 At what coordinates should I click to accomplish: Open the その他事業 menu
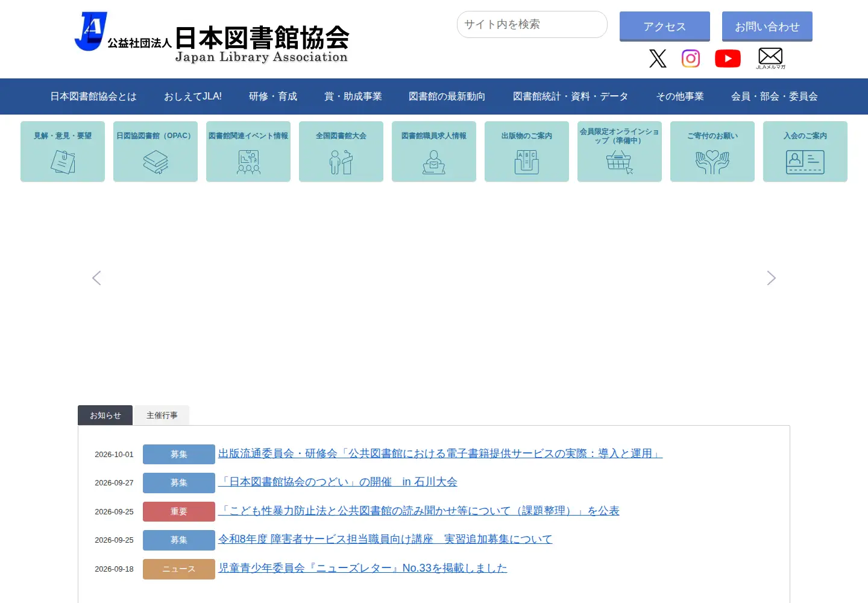pos(680,96)
